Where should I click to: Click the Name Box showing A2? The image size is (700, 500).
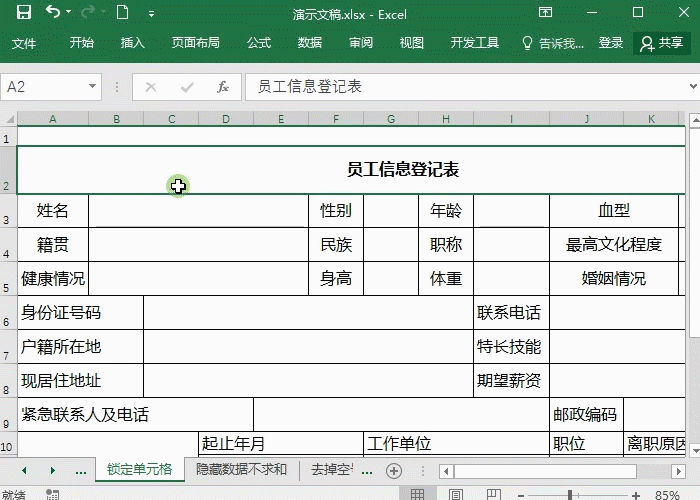click(x=51, y=87)
